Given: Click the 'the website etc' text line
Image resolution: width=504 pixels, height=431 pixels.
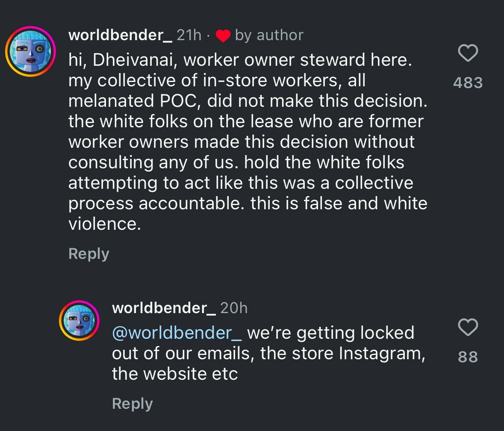Looking at the screenshot, I should coord(175,374).
